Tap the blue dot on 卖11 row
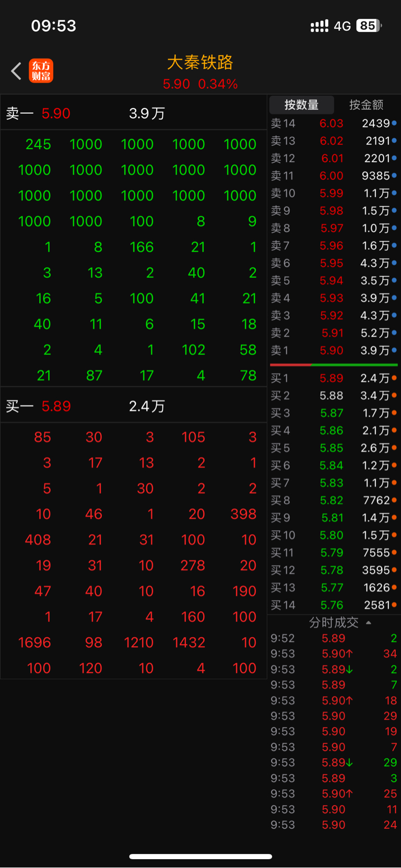 tap(394, 175)
